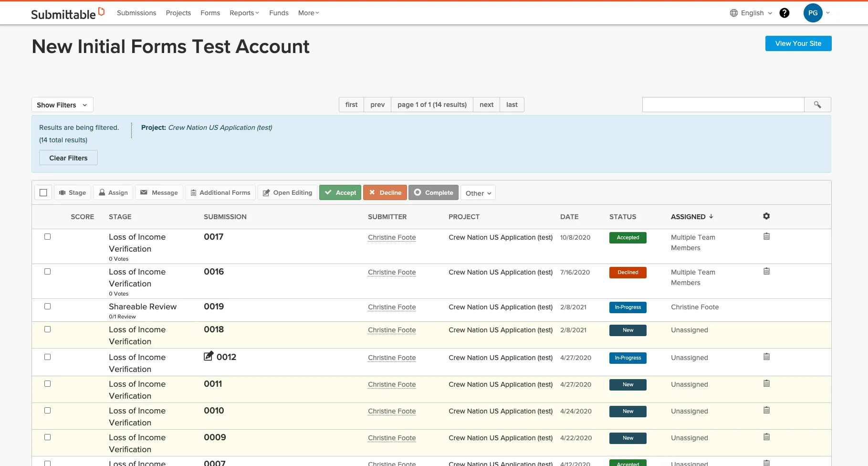Click the View Your Site button

pos(798,43)
